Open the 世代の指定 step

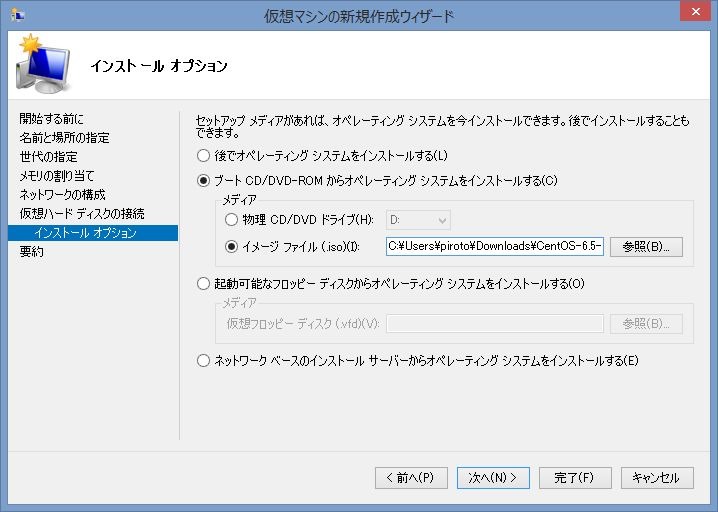tap(48, 157)
